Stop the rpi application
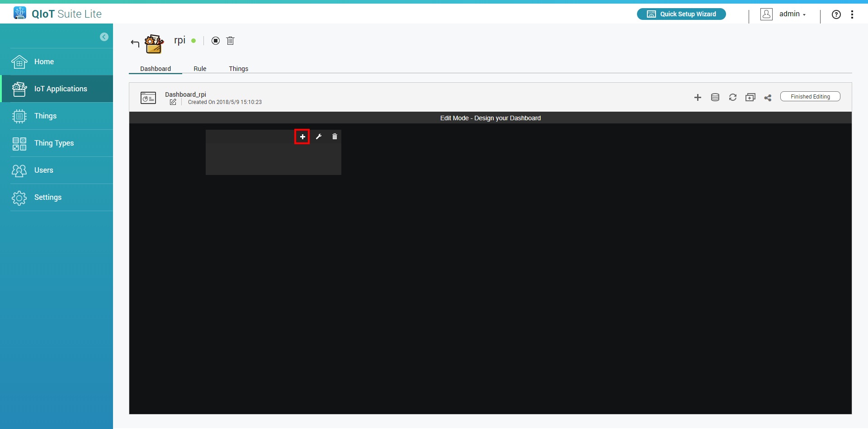Screen dimensions: 868x429 point(216,41)
